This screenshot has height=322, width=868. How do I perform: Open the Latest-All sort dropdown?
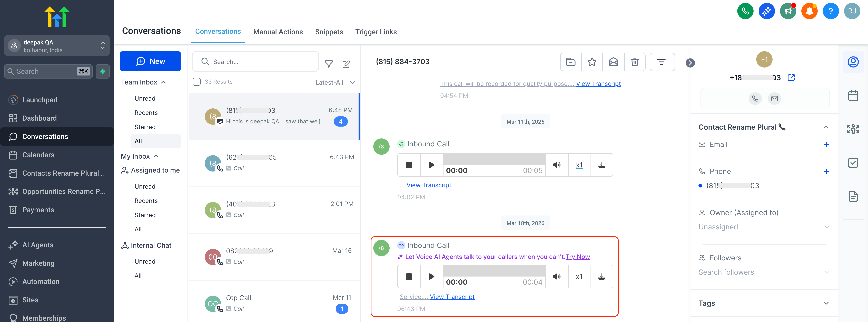335,83
